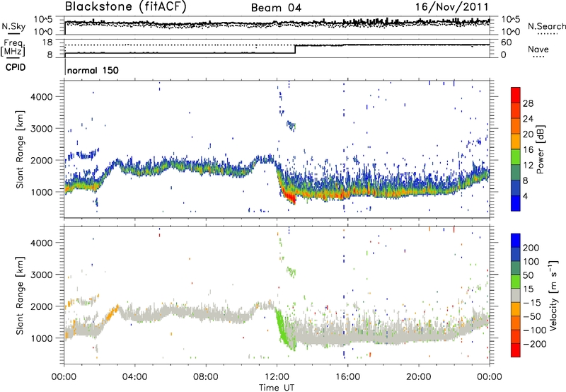Click the '20:00' time axis tick label
This screenshot has width=566, height=392.
(418, 377)
